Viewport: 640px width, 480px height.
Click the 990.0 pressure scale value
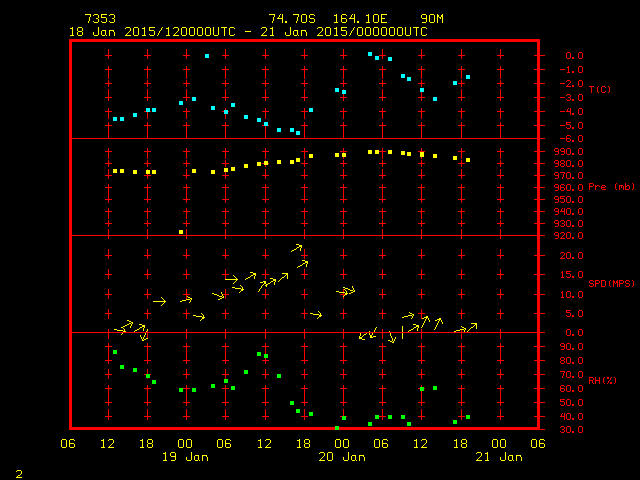[568, 152]
